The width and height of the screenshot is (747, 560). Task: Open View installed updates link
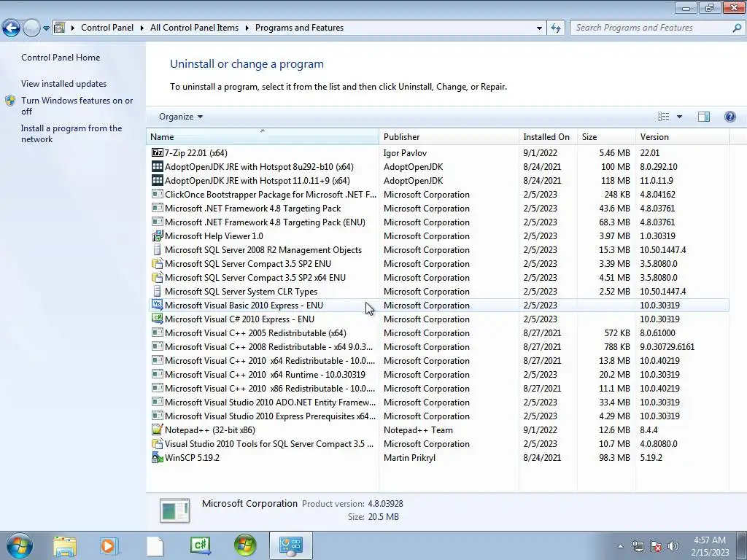tap(64, 83)
